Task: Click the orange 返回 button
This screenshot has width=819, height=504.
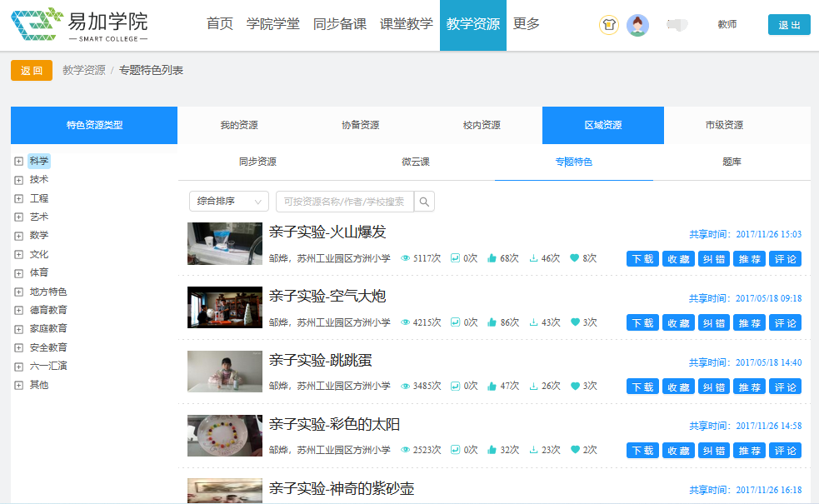Action: coord(32,71)
